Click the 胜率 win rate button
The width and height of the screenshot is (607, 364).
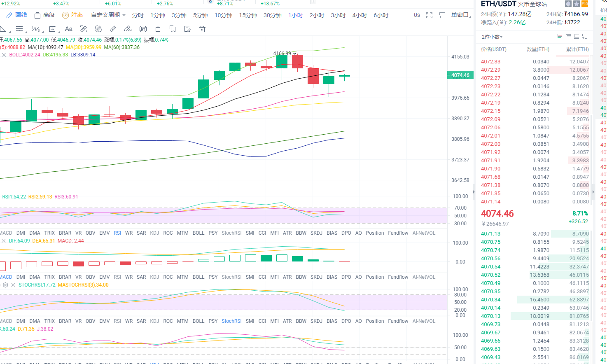tap(72, 15)
